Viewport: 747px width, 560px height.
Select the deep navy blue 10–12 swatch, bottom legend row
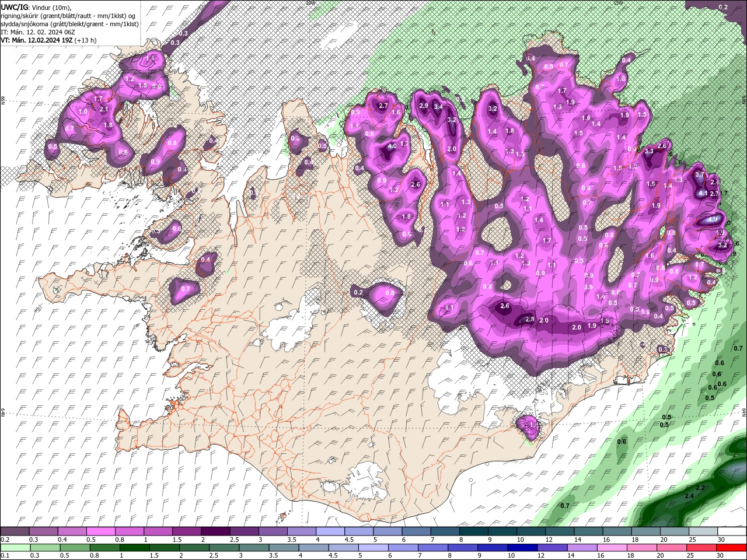[523, 548]
